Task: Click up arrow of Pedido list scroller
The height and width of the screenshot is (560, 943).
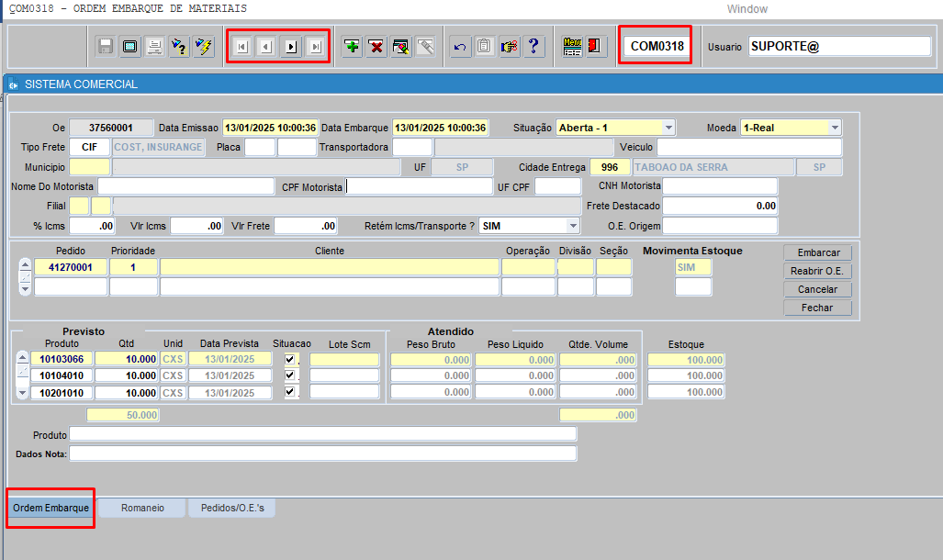Action: click(25, 264)
